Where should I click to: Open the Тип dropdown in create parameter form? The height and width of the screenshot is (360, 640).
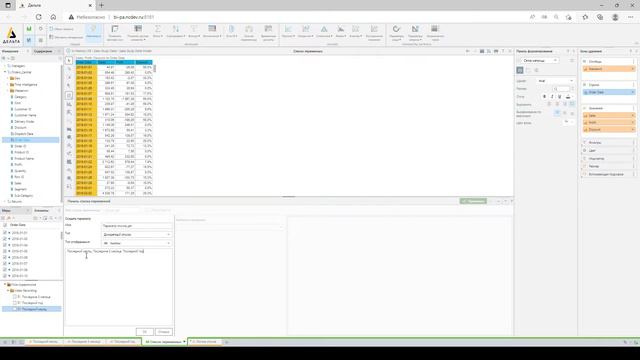[x=136, y=234]
